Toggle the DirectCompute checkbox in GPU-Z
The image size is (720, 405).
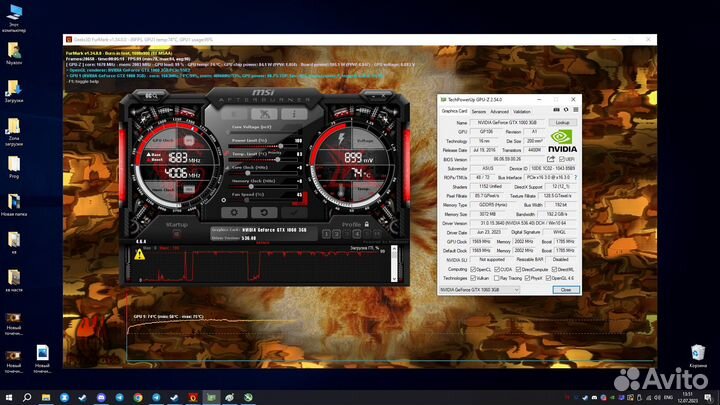pyautogui.click(x=518, y=270)
